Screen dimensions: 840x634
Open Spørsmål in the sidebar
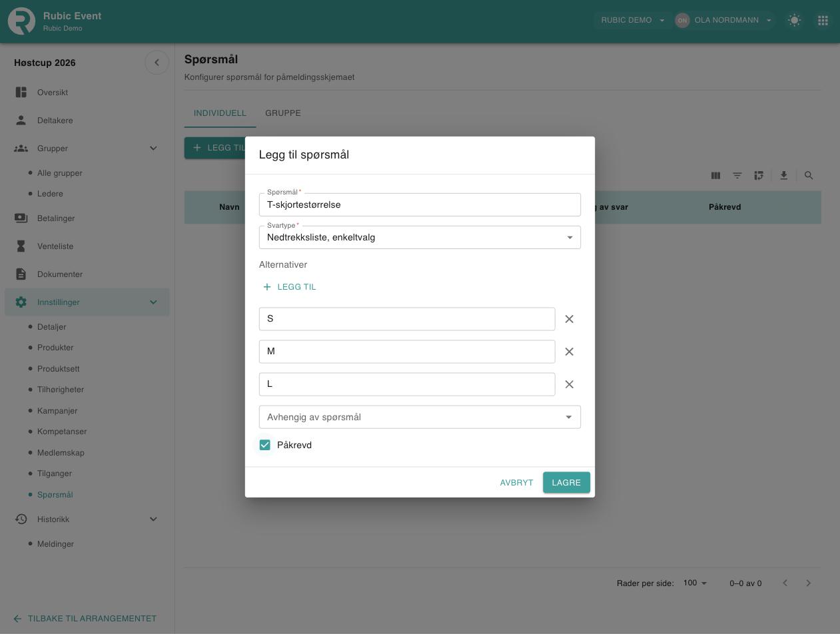(55, 495)
